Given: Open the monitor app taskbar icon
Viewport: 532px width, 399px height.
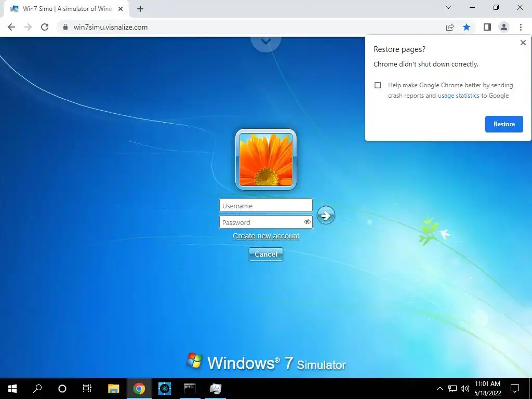Looking at the screenshot, I should click(216, 389).
